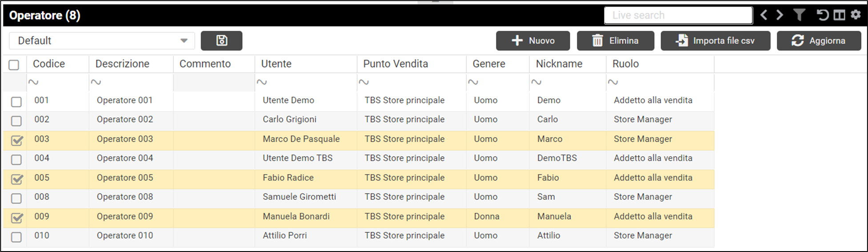Check the checkbox for Operatore 001
The width and height of the screenshot is (868, 252).
(x=16, y=102)
